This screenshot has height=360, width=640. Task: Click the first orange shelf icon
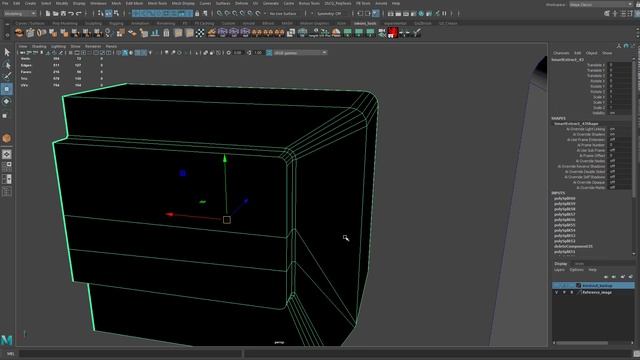pos(19,33)
